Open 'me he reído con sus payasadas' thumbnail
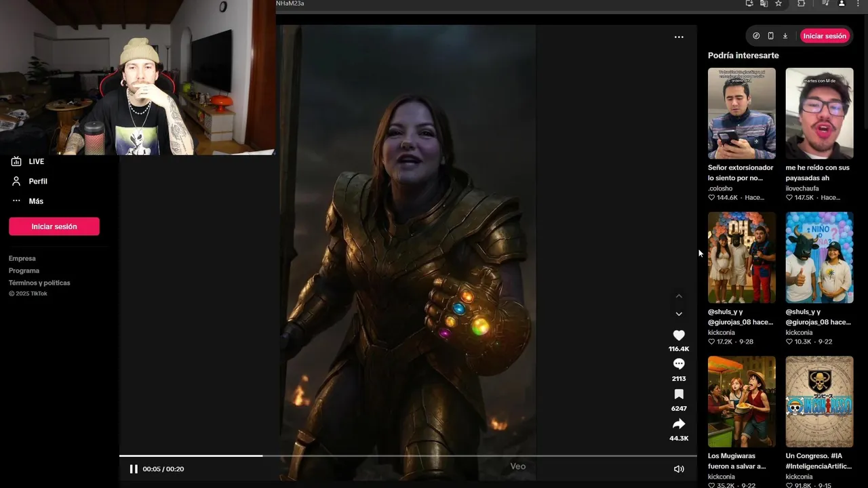This screenshot has width=868, height=488. (819, 113)
